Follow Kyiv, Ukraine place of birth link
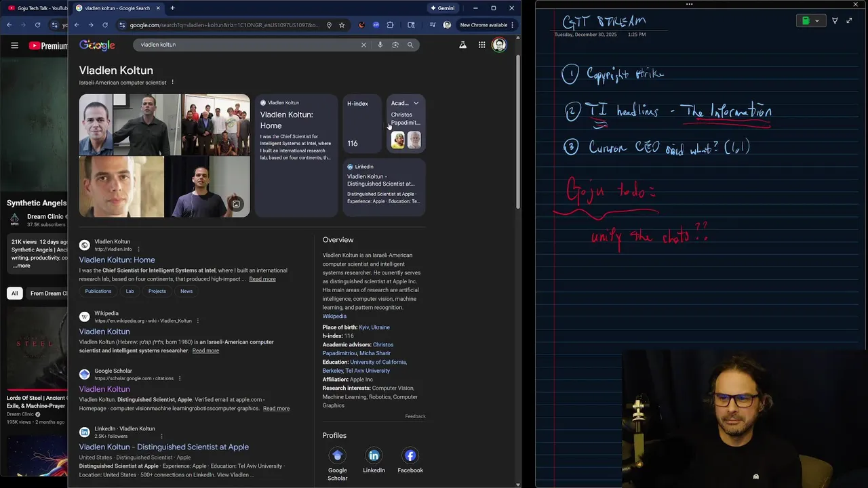 tap(374, 327)
